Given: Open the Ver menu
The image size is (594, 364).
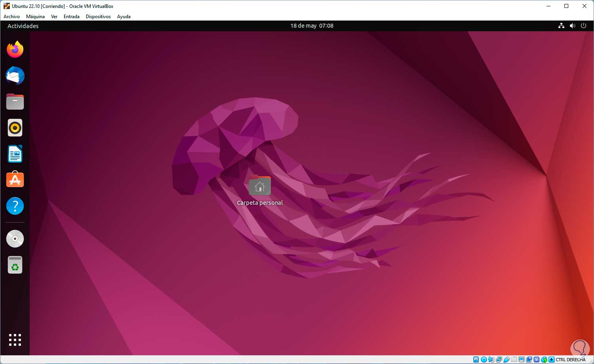Looking at the screenshot, I should [x=54, y=17].
